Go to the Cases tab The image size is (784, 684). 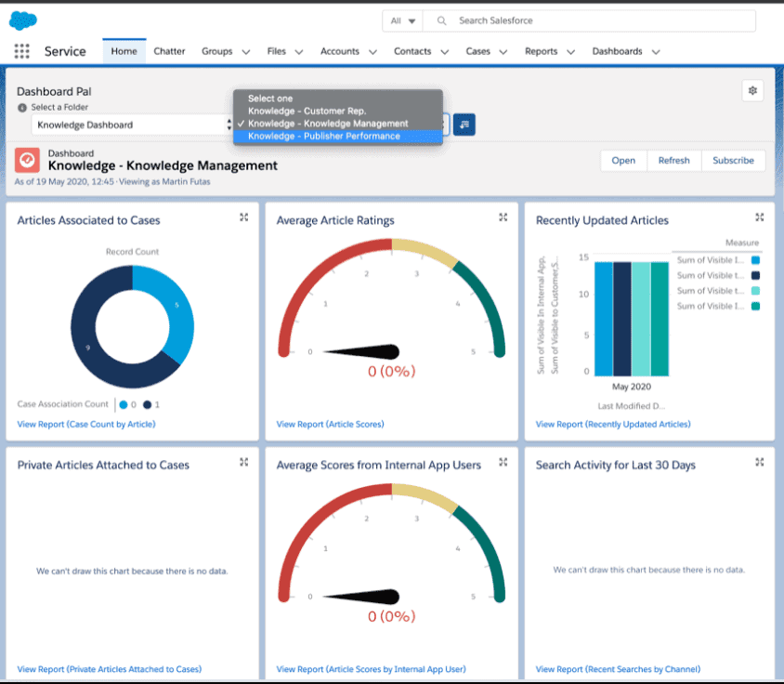pos(477,51)
